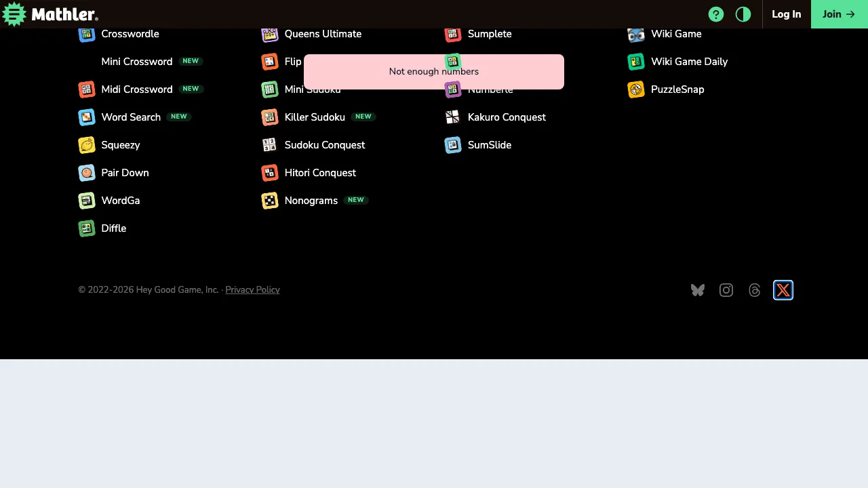Click the Hitori Conquest text link
868x488 pixels.
[x=320, y=173]
